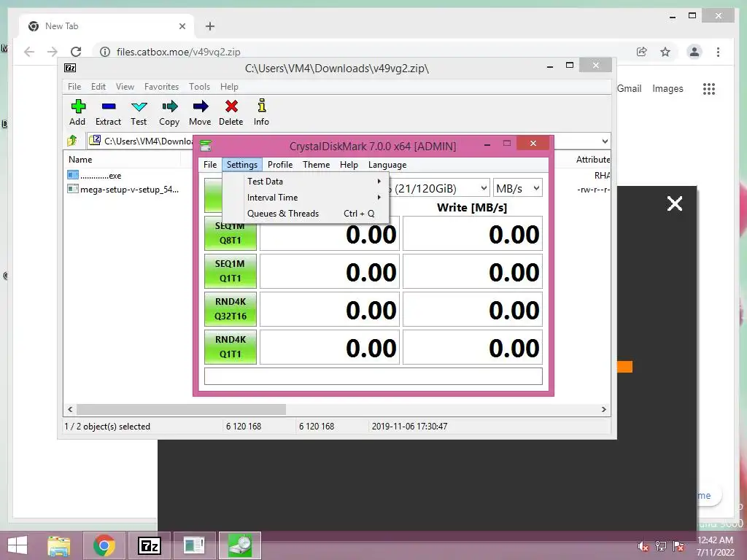Click the Info icon in 7-Zip toolbar
The height and width of the screenshot is (560, 747).
262,106
